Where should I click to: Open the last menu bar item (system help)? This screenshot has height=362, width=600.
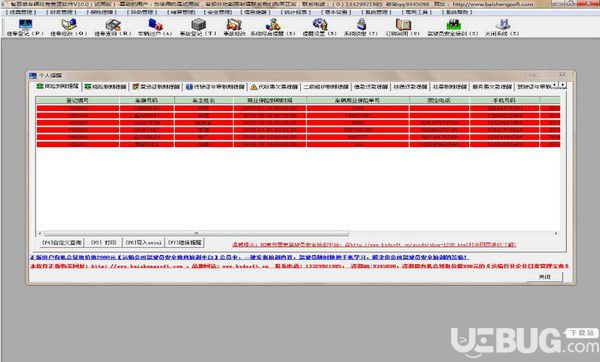coord(457,12)
